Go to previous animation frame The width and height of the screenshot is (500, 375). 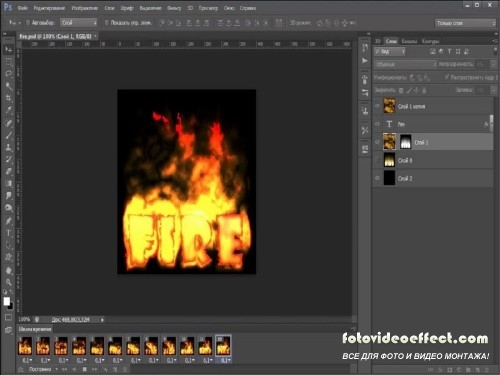click(74, 369)
